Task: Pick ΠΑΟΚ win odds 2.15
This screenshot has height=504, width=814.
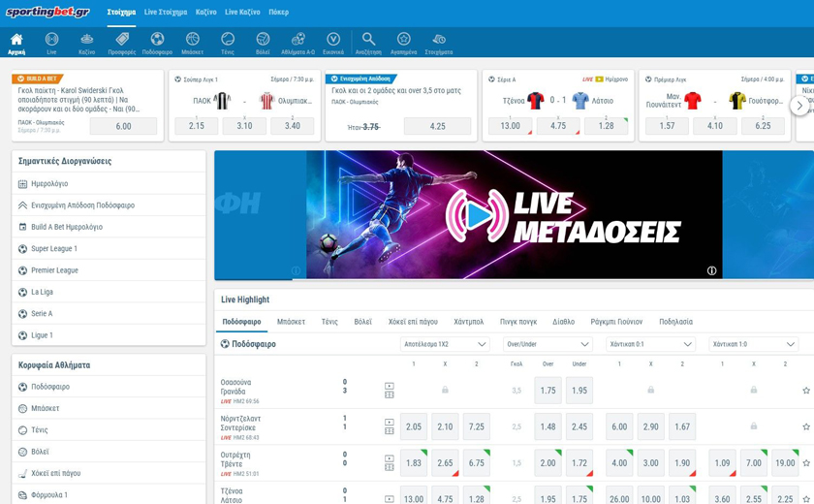Action: 197,126
